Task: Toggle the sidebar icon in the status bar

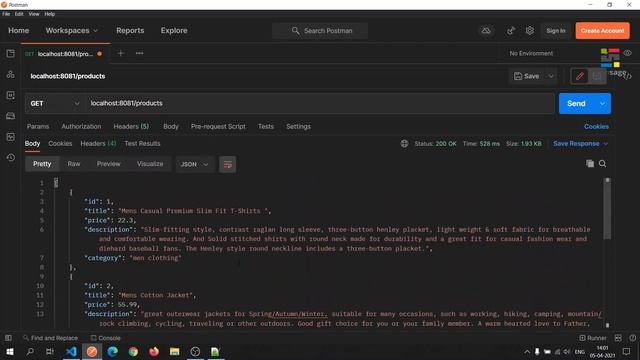Action: (8, 338)
